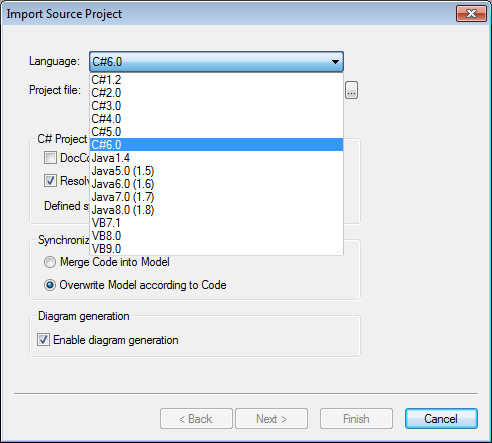Select Merge Code into Model option
Image resolution: width=492 pixels, height=443 pixels.
coord(107,262)
